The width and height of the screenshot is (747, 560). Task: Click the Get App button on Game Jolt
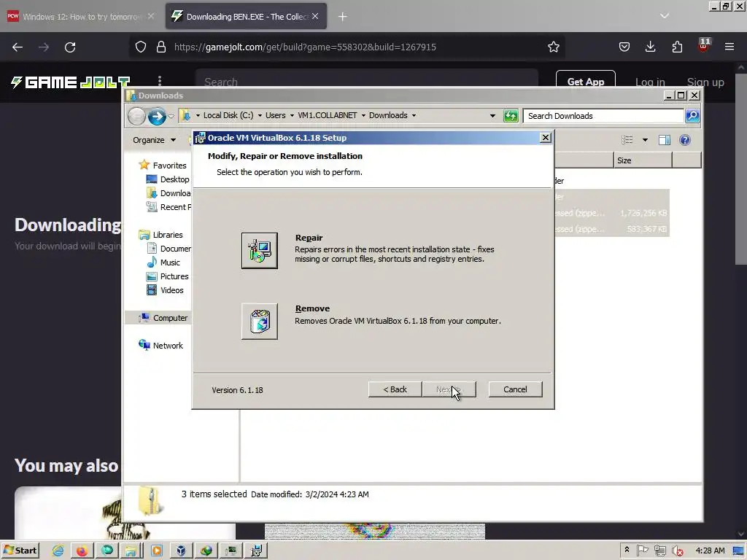(x=586, y=82)
